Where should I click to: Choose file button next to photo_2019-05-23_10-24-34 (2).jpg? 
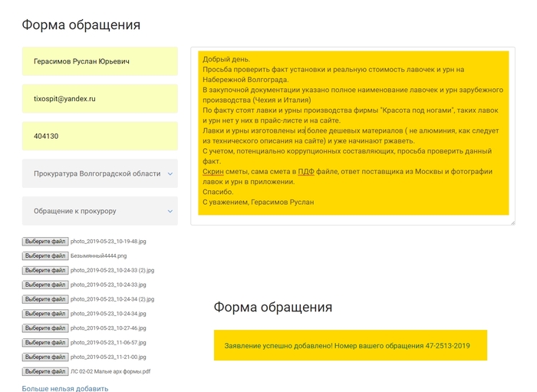pos(45,299)
